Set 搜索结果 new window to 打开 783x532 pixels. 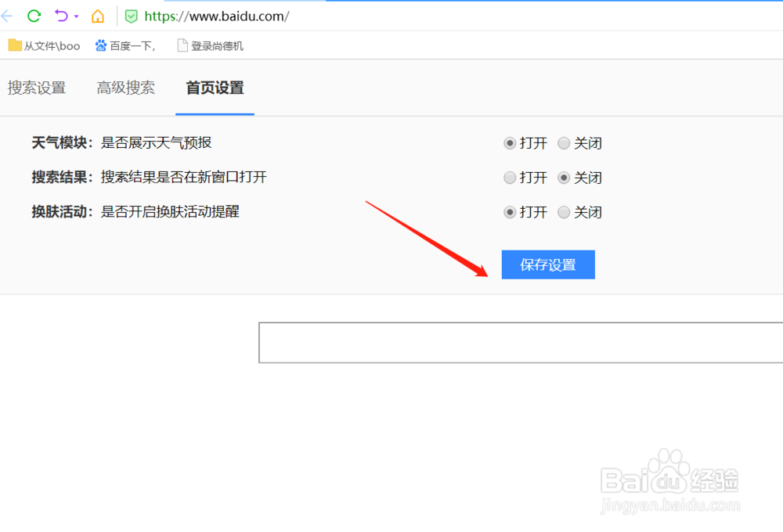click(510, 178)
